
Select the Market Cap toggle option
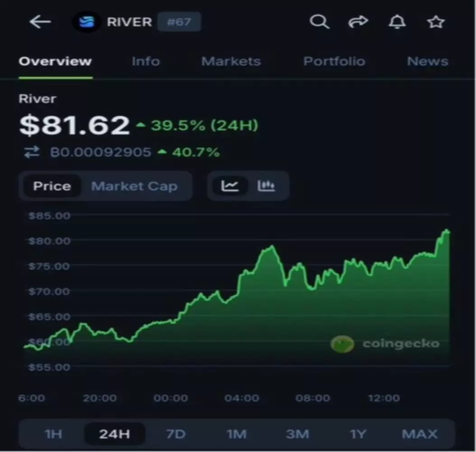[134, 186]
